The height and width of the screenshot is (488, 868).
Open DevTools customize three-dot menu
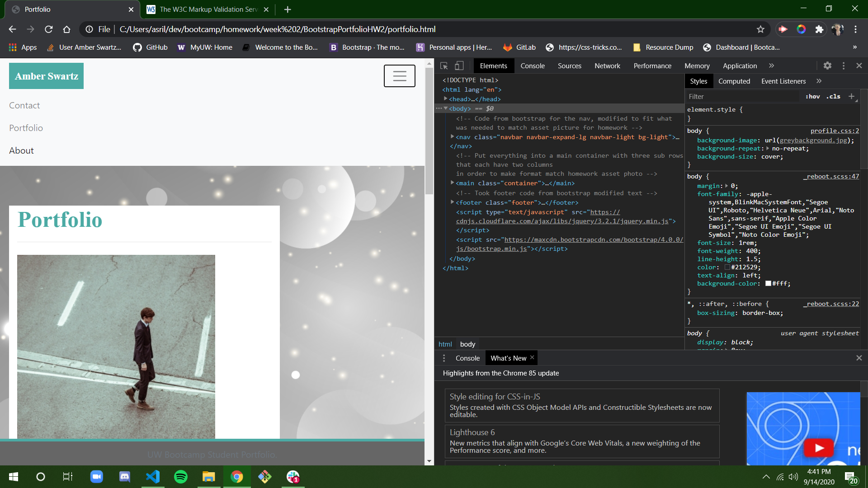click(x=844, y=66)
